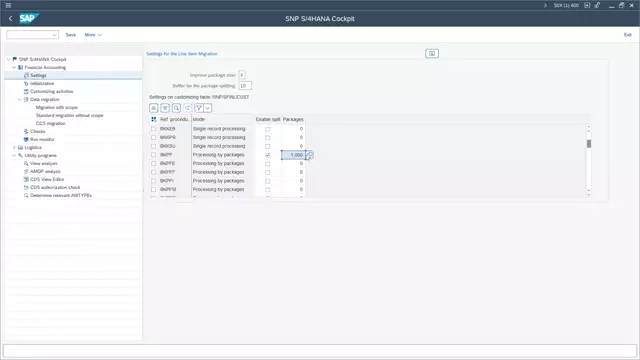Click the Logistics node icon
640x360 pixels.
[x=20, y=147]
